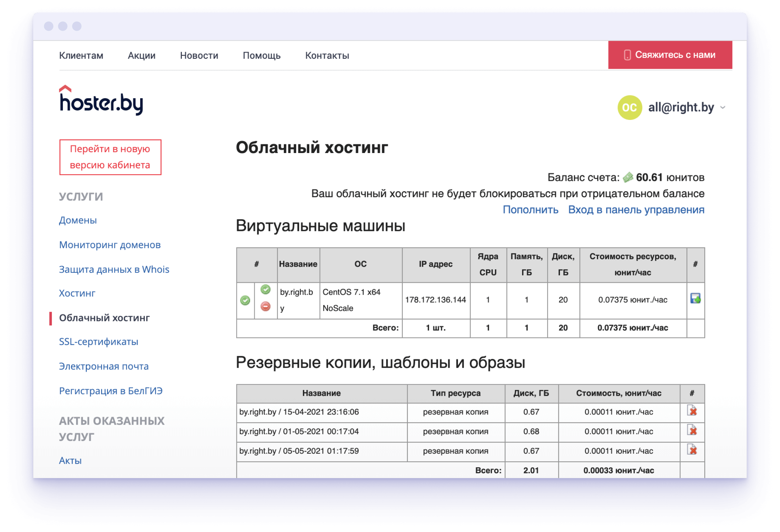This screenshot has height=532, width=780.
Task: Click total backup disk 2.01
Action: click(531, 470)
